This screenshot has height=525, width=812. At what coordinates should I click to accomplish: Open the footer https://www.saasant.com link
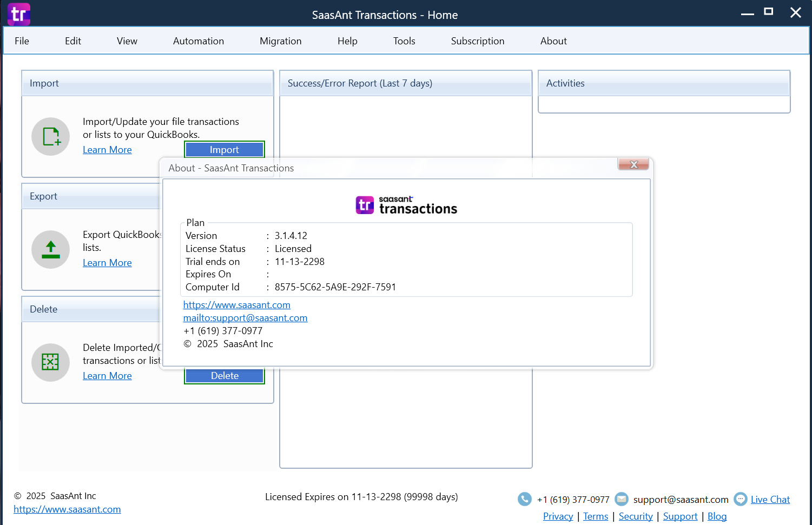tap(67, 509)
